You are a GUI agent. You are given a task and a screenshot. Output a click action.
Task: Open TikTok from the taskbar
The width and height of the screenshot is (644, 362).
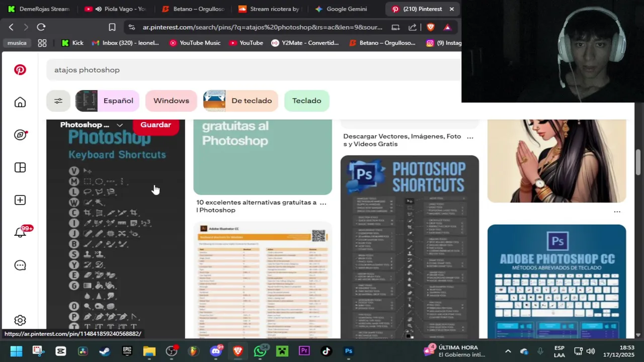tap(327, 351)
